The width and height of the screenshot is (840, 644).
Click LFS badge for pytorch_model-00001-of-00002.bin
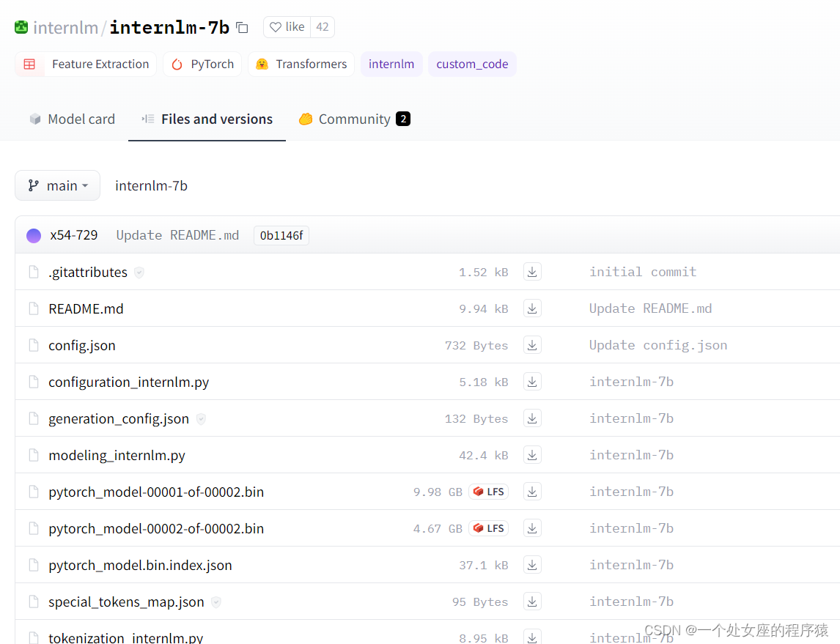click(489, 492)
